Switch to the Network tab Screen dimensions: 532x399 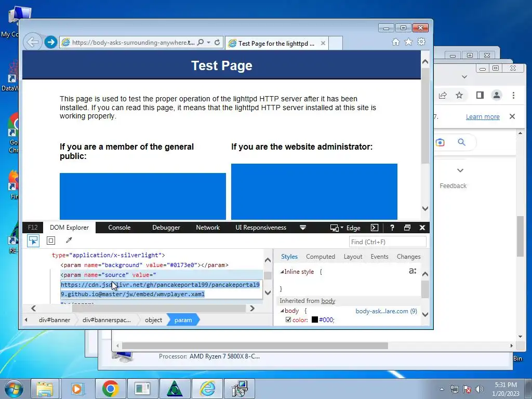(208, 228)
